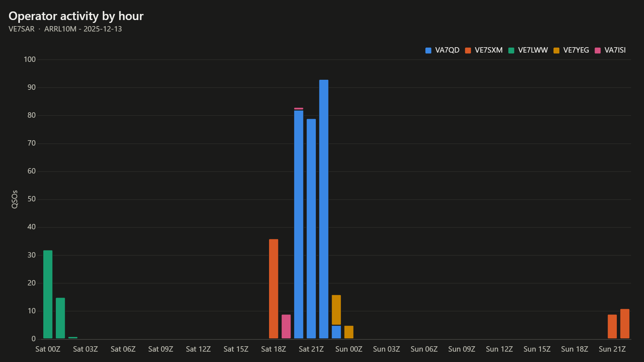Click the Sun 15Z axis label
The image size is (644, 362).
point(537,349)
